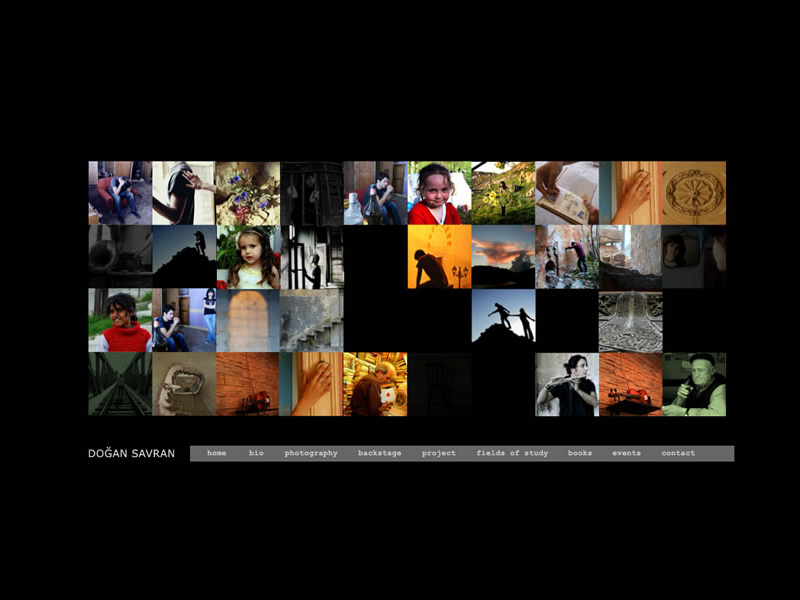
Task: Open the contact page
Action: click(678, 453)
